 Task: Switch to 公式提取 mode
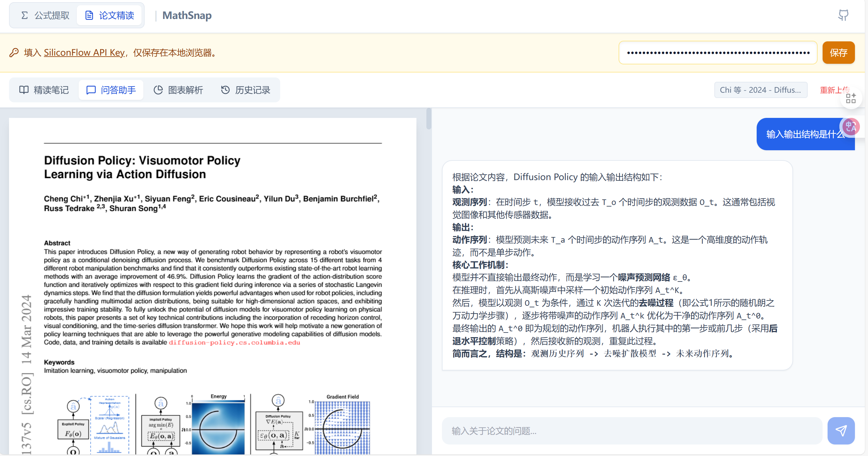click(x=45, y=15)
